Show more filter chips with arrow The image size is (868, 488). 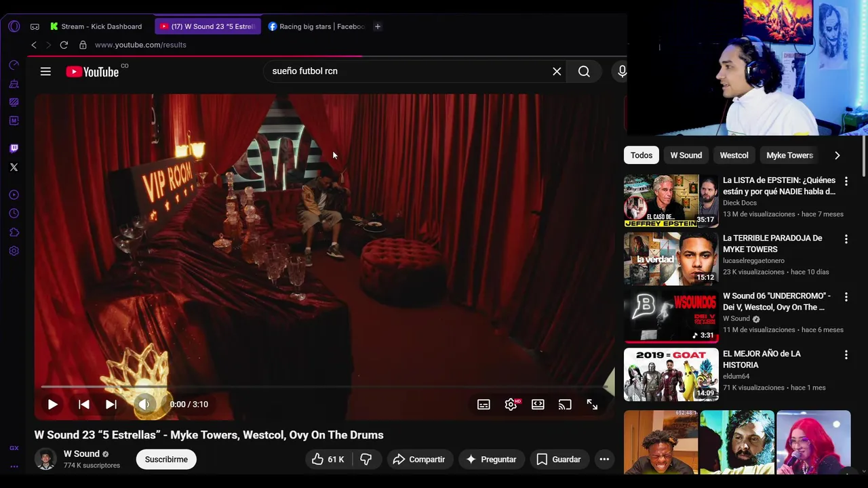(837, 155)
